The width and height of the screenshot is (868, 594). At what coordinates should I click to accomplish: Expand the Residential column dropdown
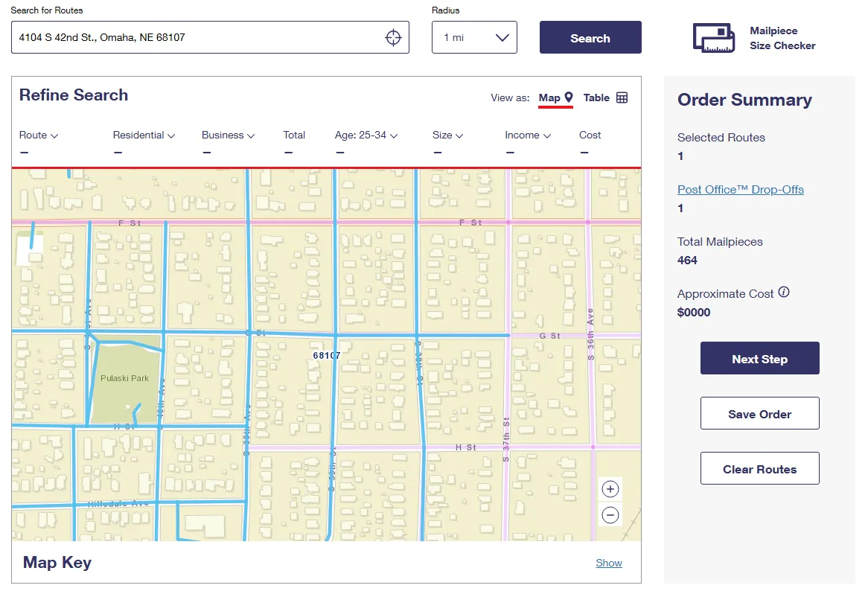click(x=171, y=135)
